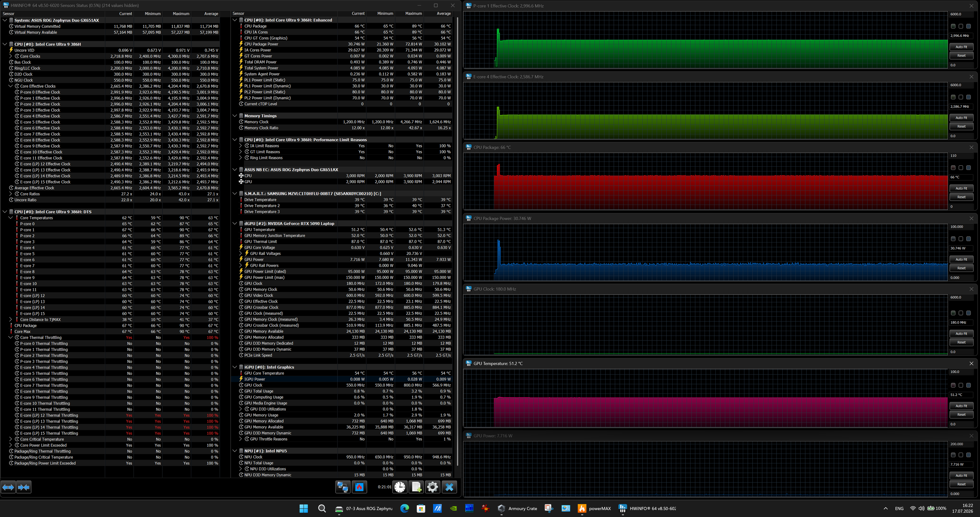The height and width of the screenshot is (517, 980).
Task: Click the fan icon of the ASUS NB EC GPU row
Action: 241,182
